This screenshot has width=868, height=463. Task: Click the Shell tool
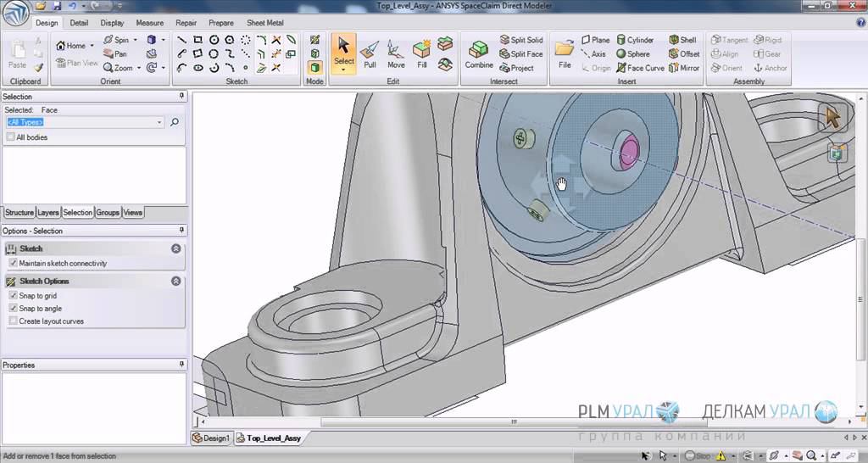pyautogui.click(x=682, y=40)
